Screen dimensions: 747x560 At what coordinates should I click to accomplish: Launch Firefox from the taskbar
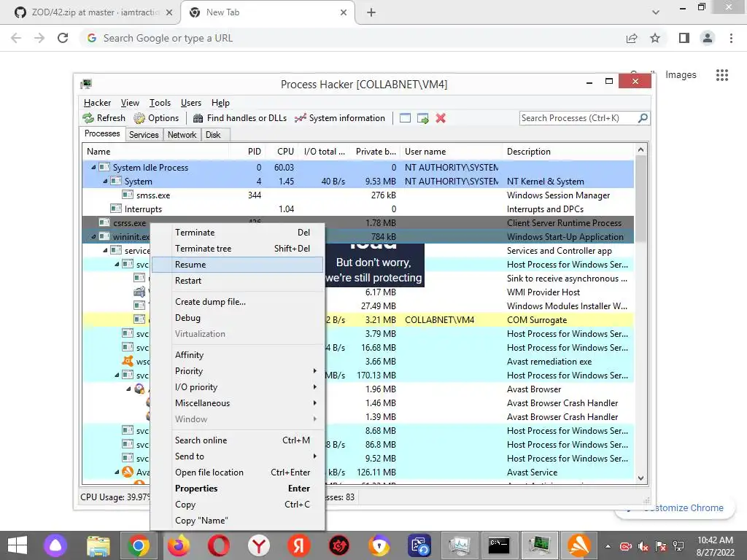pyautogui.click(x=178, y=545)
